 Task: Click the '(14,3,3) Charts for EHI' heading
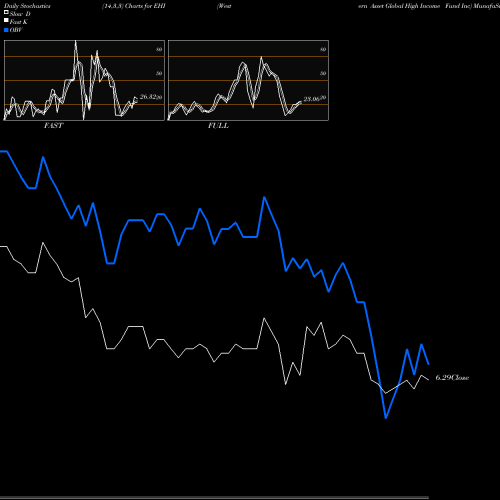point(134,6)
